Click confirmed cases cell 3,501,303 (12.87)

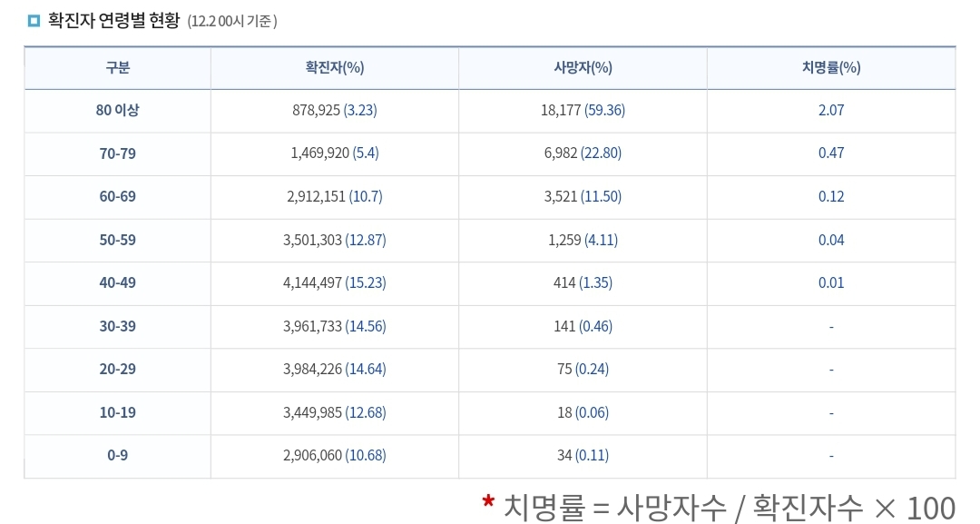tap(334, 240)
